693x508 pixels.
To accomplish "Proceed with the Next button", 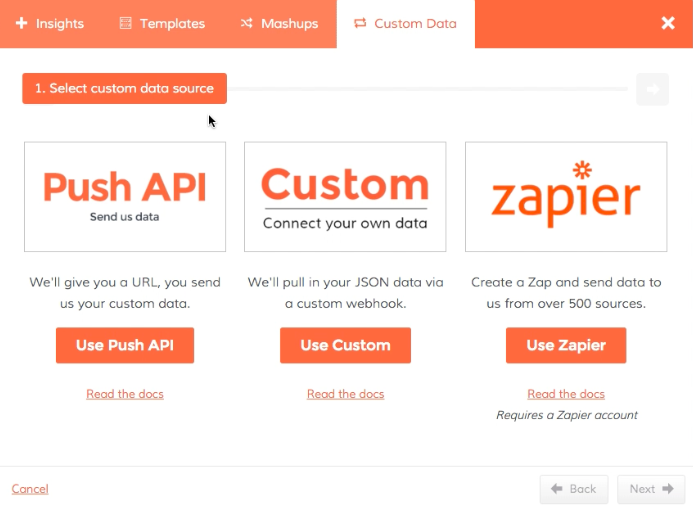I will [x=651, y=489].
